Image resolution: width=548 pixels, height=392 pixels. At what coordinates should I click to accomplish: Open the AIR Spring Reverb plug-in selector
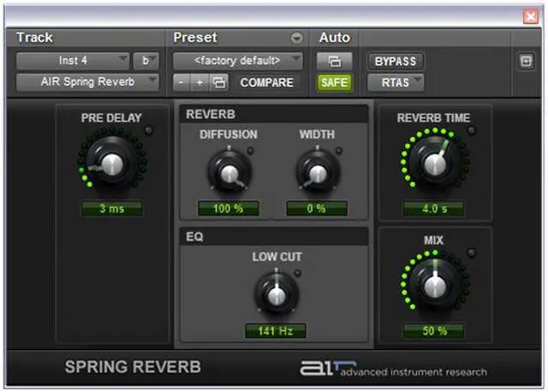(x=87, y=82)
